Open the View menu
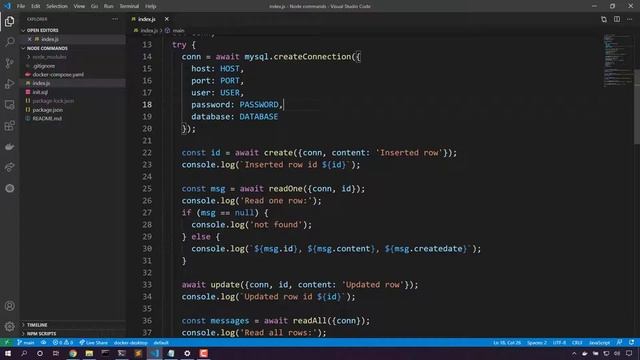640x360 pixels. (79, 6)
